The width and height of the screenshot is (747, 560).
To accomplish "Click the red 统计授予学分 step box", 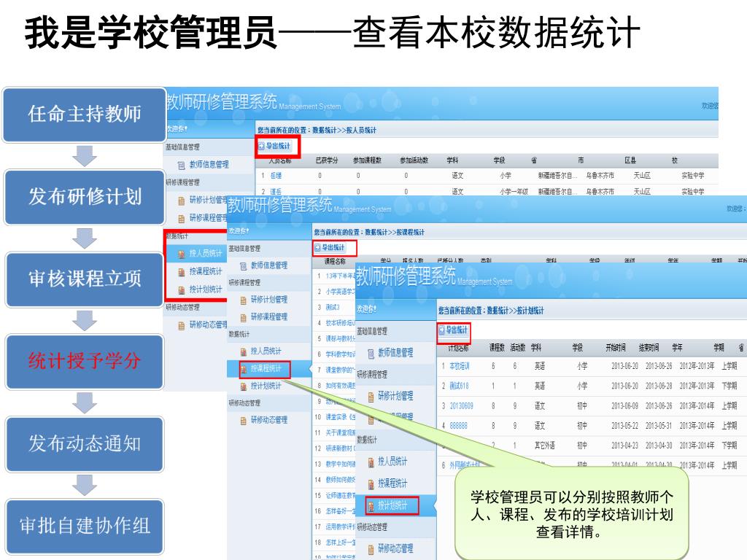I will tap(85, 362).
